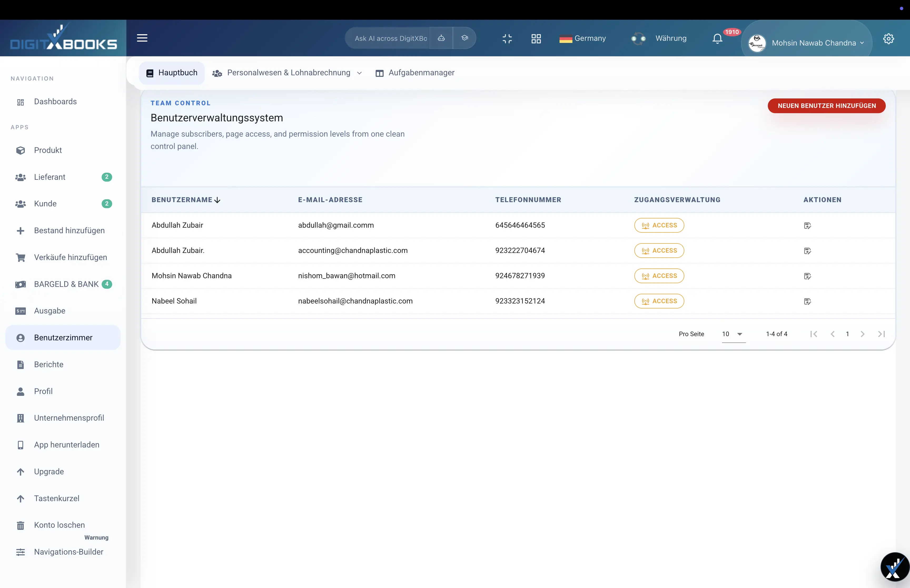Sort by BENUTZERNAME column arrow

pos(217,200)
